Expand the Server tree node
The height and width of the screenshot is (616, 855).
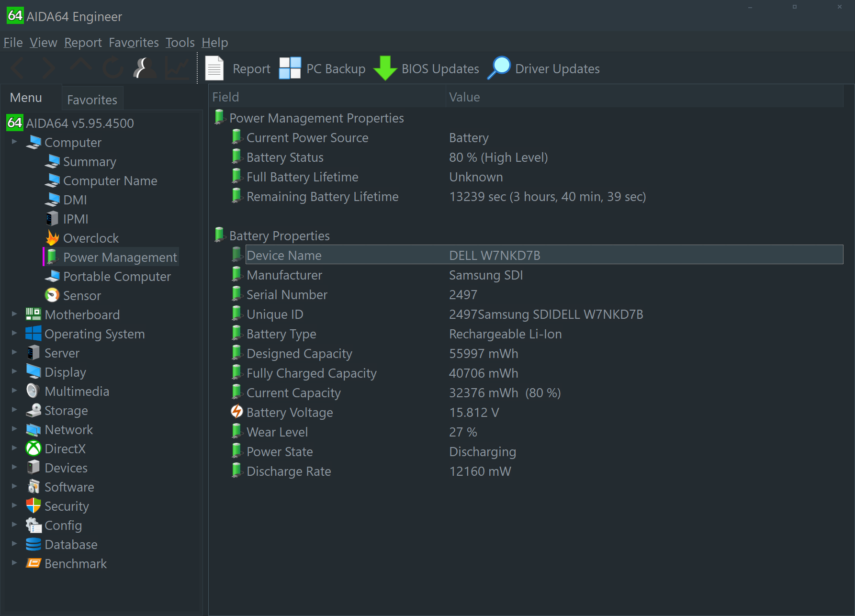click(14, 352)
